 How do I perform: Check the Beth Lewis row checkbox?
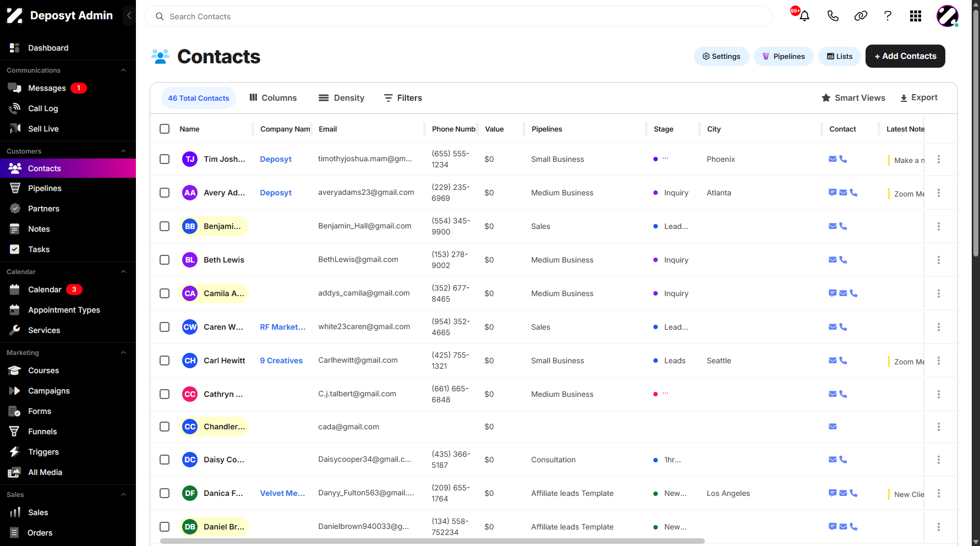(x=165, y=260)
